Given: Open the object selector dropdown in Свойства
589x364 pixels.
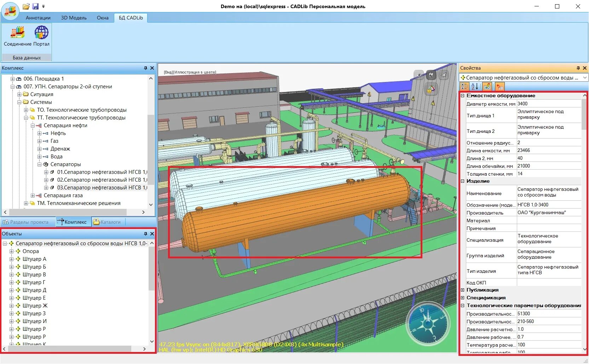Looking at the screenshot, I should point(585,78).
